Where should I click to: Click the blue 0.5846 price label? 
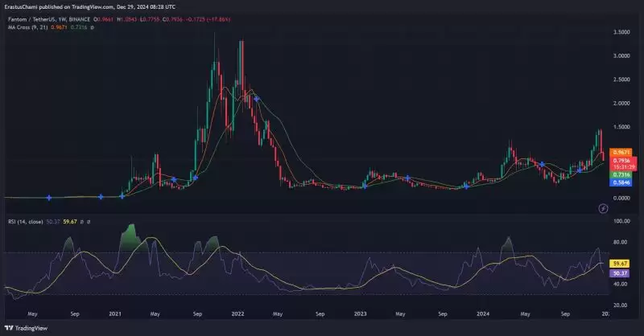click(x=621, y=182)
